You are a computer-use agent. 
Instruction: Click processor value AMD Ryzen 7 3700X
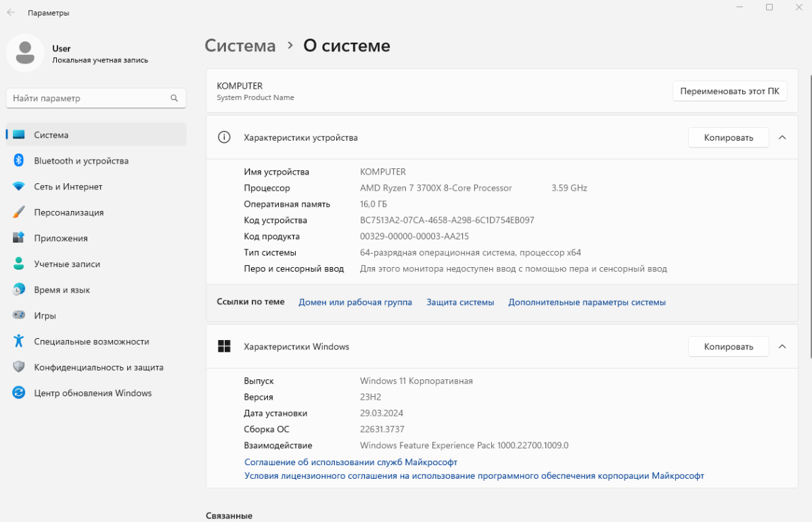(436, 188)
